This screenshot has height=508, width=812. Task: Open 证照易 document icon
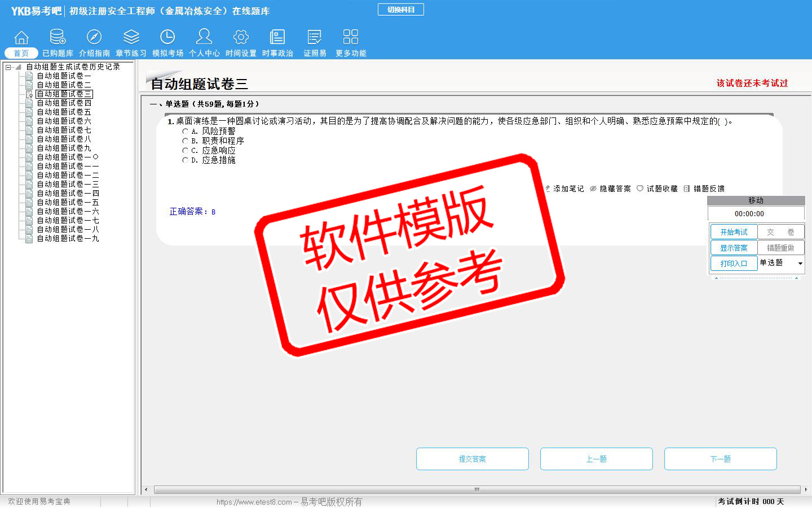(x=315, y=37)
